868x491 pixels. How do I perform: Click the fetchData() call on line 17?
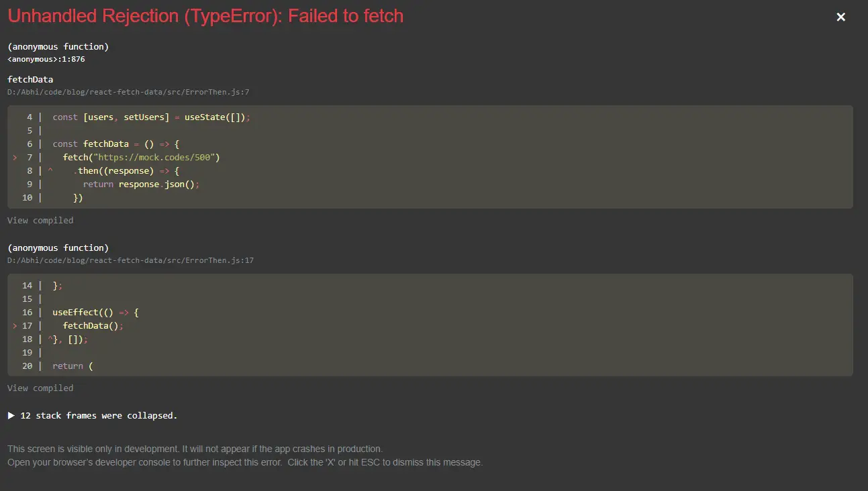tap(91, 325)
